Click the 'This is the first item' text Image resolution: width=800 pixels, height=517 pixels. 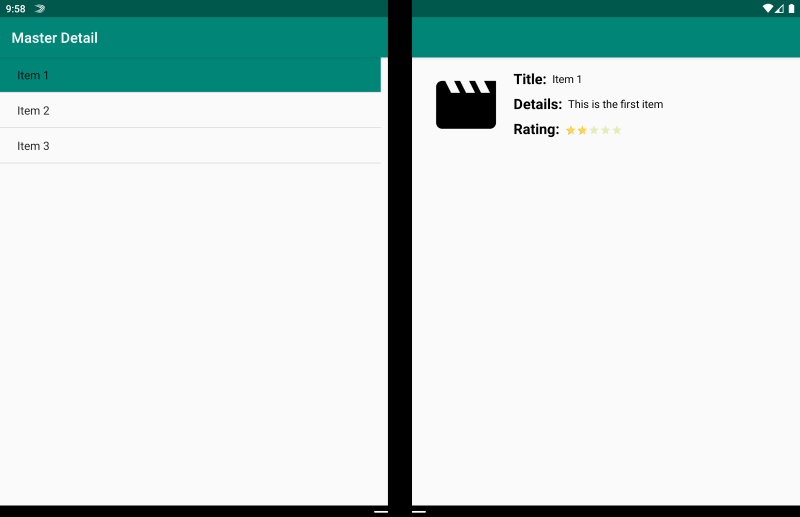pyautogui.click(x=615, y=104)
